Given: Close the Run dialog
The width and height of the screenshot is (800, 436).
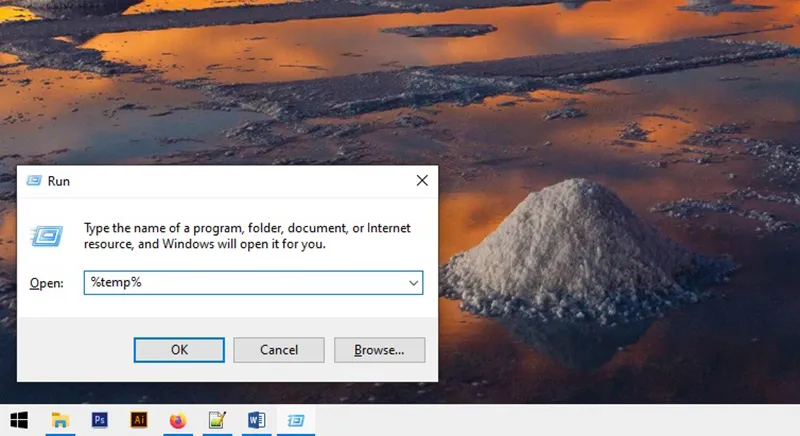Looking at the screenshot, I should pyautogui.click(x=422, y=181).
